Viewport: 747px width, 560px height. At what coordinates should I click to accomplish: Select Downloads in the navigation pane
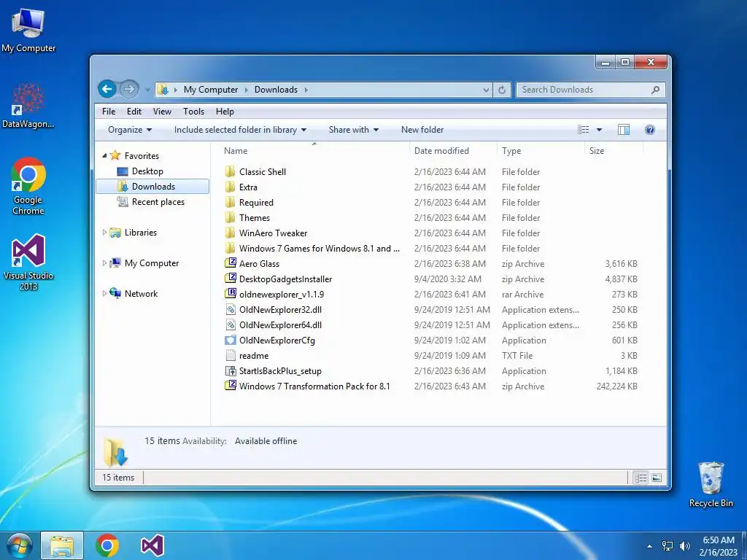152,186
